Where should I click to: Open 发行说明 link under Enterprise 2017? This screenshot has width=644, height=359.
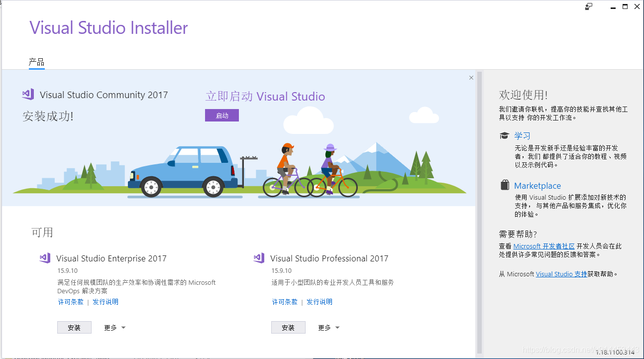[x=106, y=302]
